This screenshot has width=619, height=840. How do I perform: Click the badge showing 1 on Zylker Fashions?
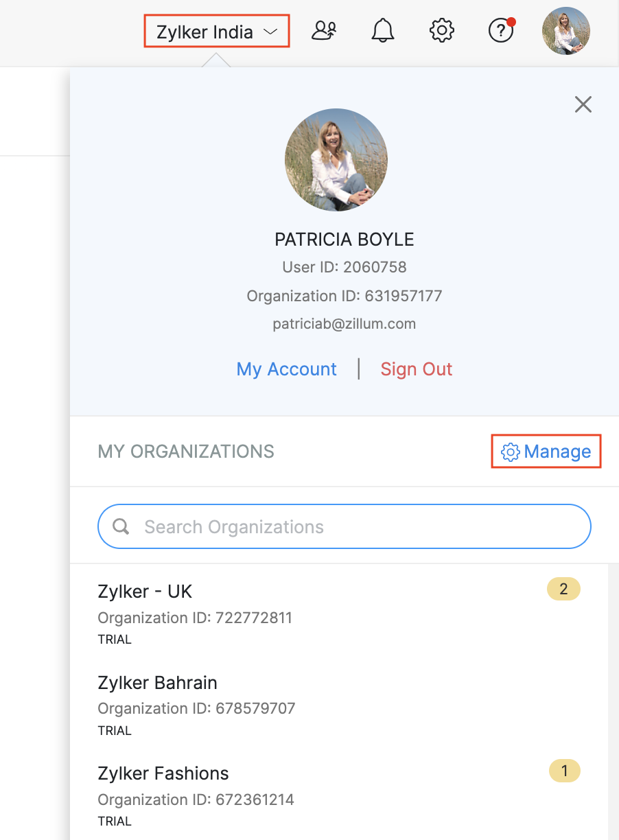coord(564,771)
